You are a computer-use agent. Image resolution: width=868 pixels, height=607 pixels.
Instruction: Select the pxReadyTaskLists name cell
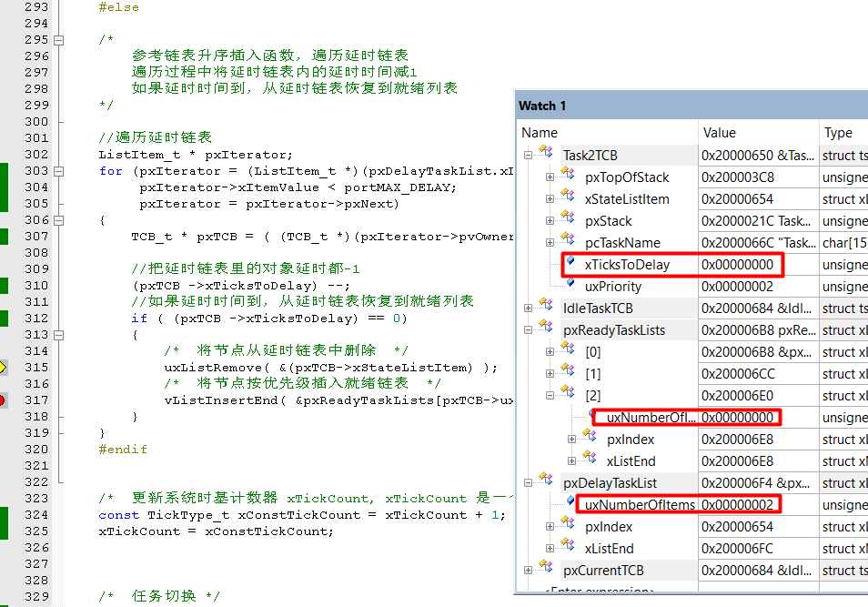(x=614, y=330)
